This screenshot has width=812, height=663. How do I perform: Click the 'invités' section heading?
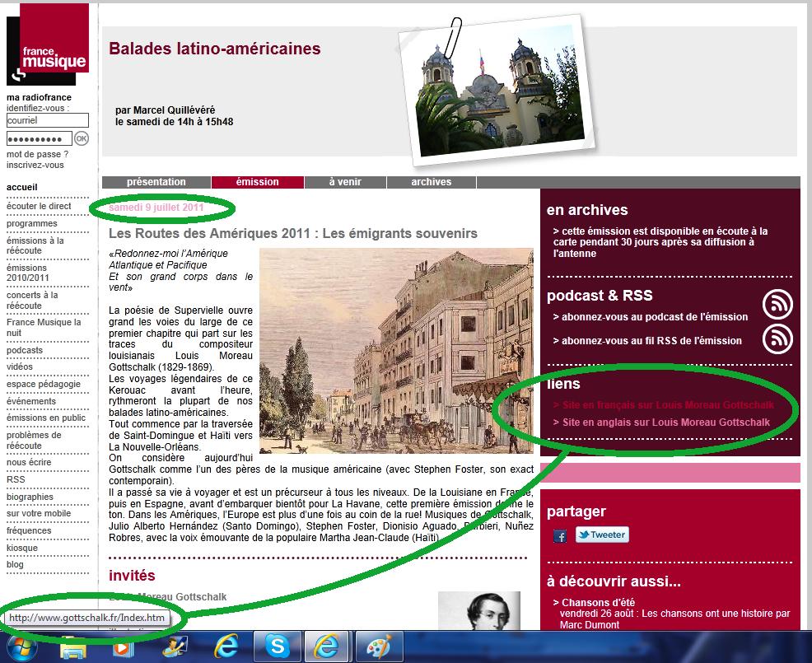pyautogui.click(x=132, y=576)
